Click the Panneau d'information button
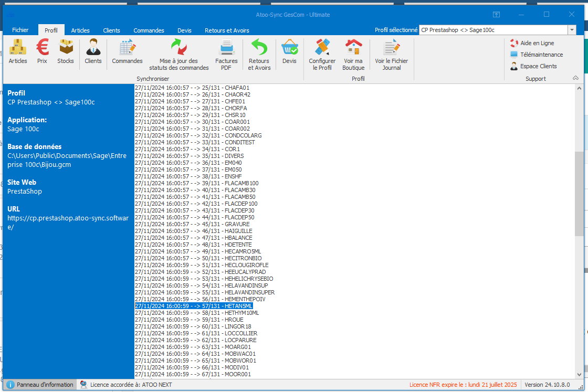 (40, 385)
